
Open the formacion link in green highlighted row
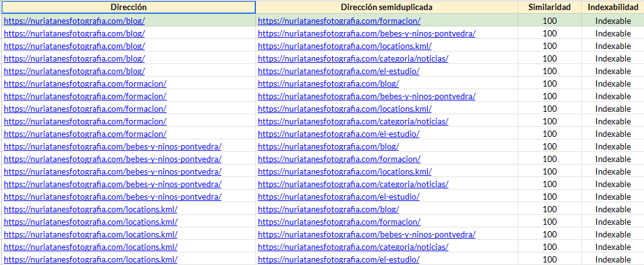(339, 21)
